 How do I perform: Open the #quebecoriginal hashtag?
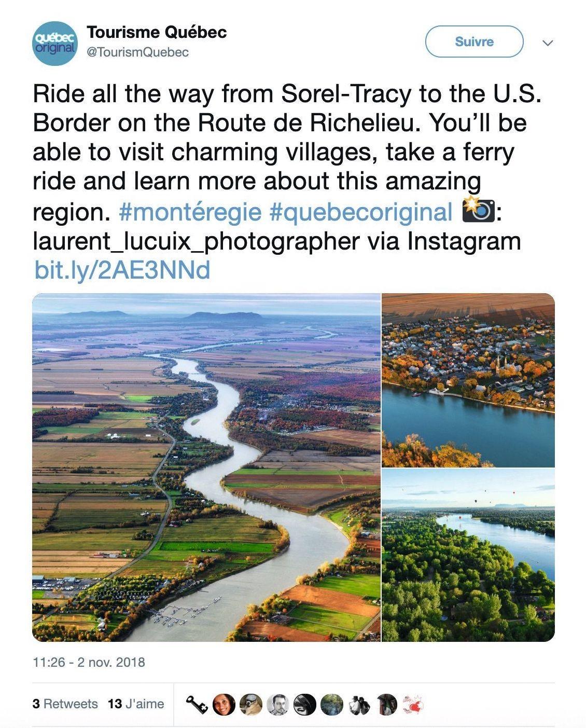coord(361,212)
